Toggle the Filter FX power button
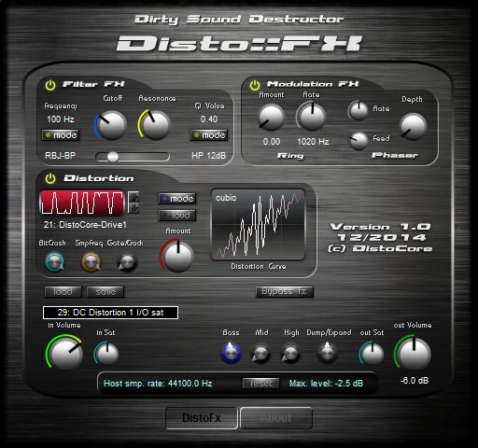The height and width of the screenshot is (448, 478). [x=50, y=85]
